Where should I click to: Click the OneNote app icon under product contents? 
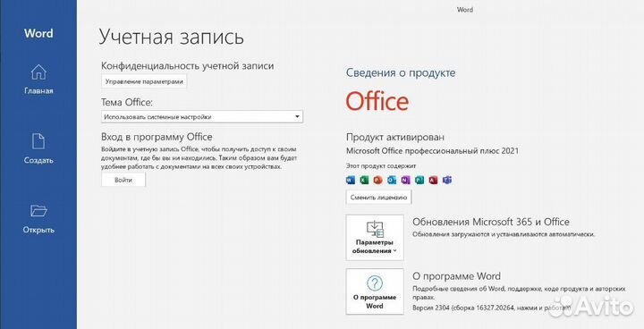point(405,180)
